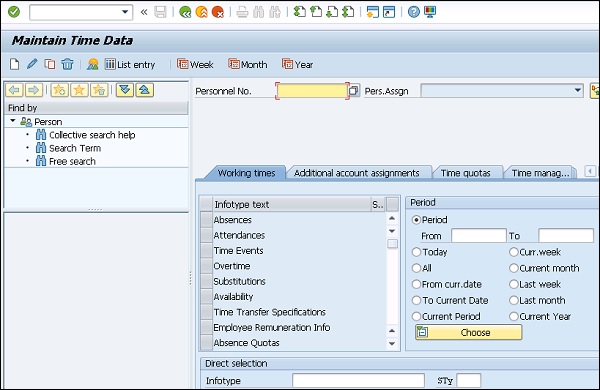Screen dimensions: 600x390
Task: Click the right arrow navigation icon
Action: 34,90
